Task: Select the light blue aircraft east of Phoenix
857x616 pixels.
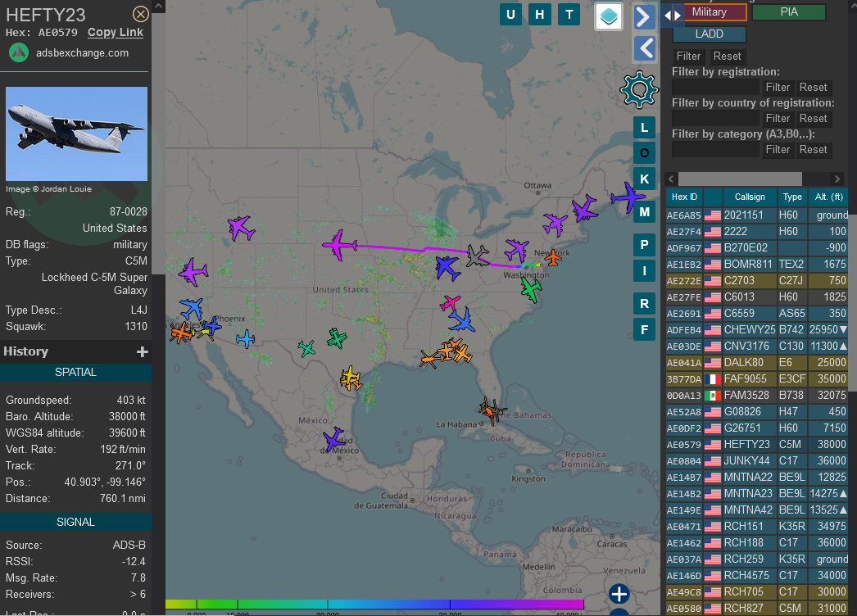Action: 246,338
